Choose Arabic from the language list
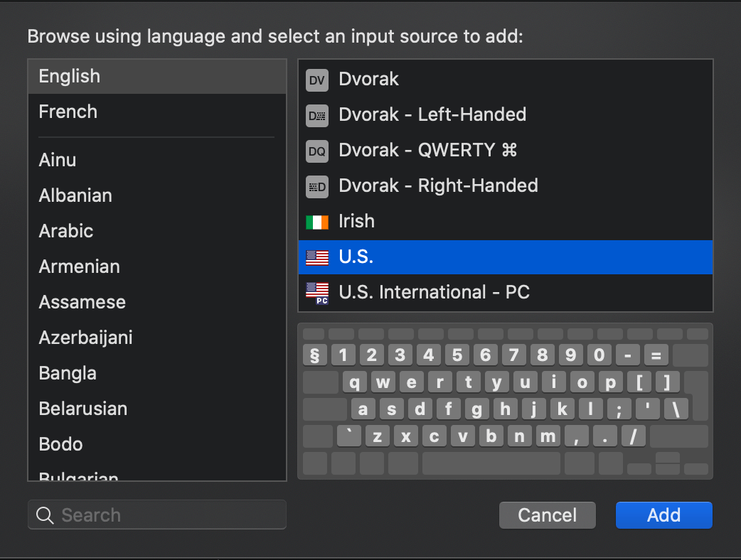This screenshot has height=560, width=741. click(66, 231)
